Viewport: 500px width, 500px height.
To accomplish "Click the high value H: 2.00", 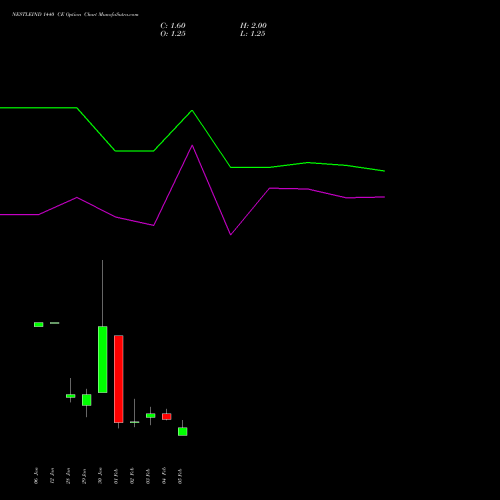I will click(253, 26).
